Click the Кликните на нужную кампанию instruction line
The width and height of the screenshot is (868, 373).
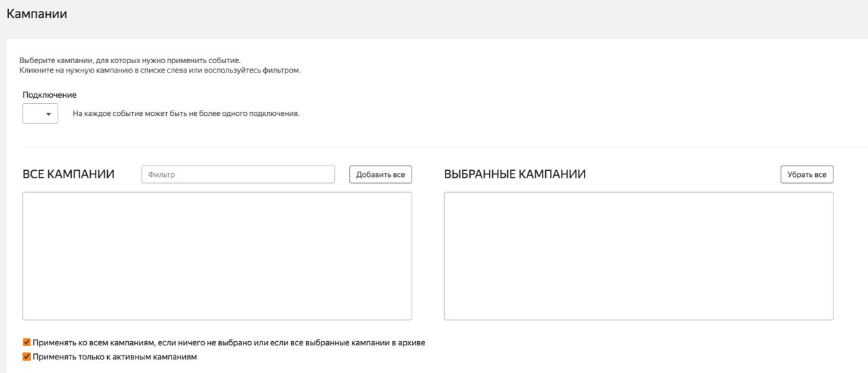[159, 70]
